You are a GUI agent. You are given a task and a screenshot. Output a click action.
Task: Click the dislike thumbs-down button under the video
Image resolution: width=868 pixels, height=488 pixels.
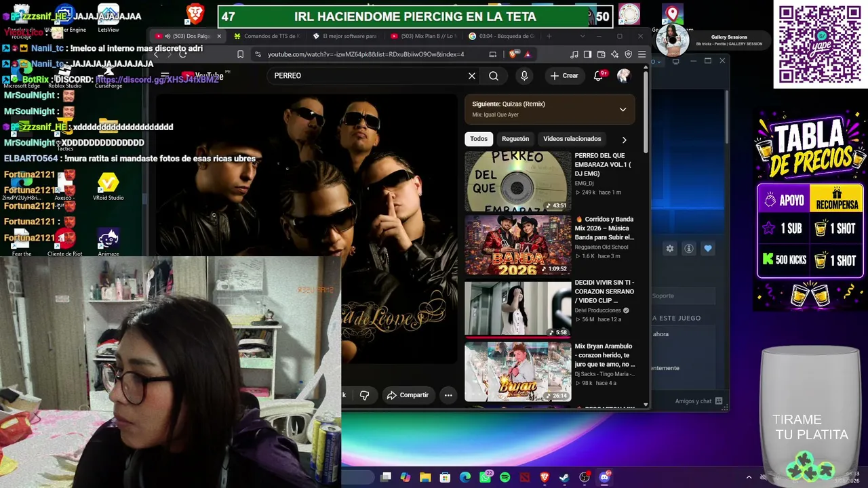(364, 395)
